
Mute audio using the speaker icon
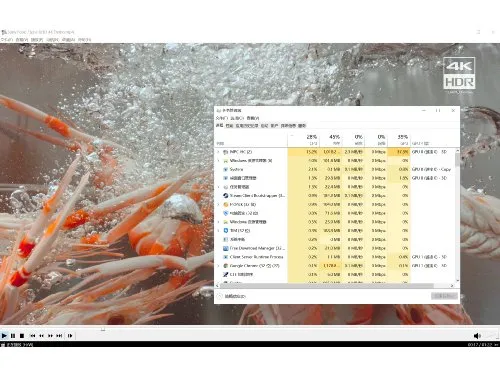point(477,335)
